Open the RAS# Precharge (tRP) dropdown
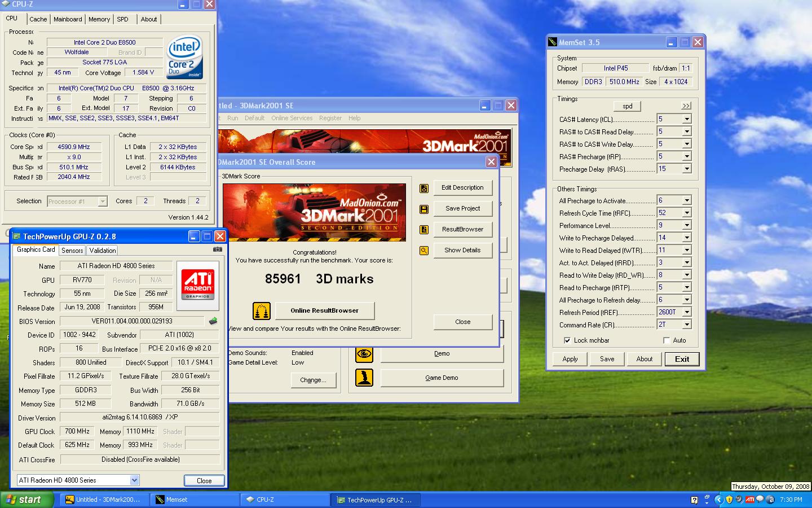 [687, 156]
